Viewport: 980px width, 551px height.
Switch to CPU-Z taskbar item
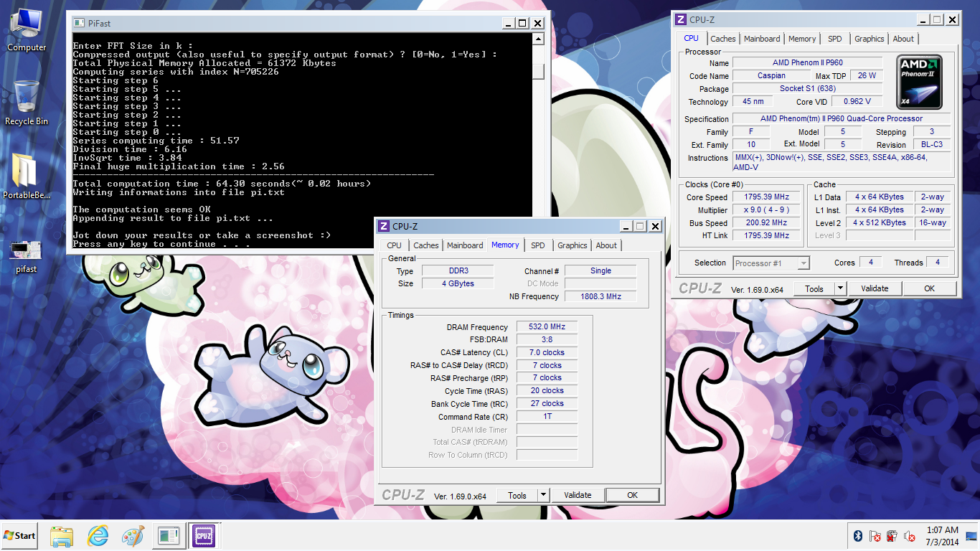204,535
